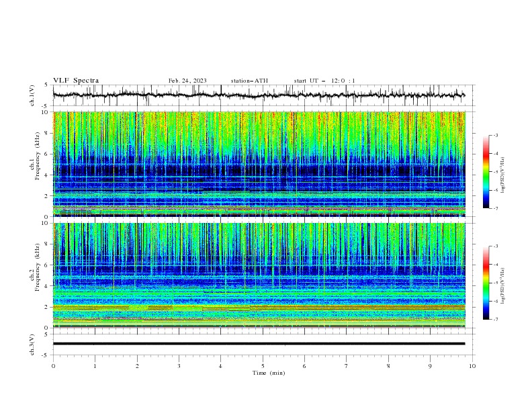The width and height of the screenshot is (532, 411).
Task: Click the "-3" label on ch.1 color scale
Action: coord(496,135)
